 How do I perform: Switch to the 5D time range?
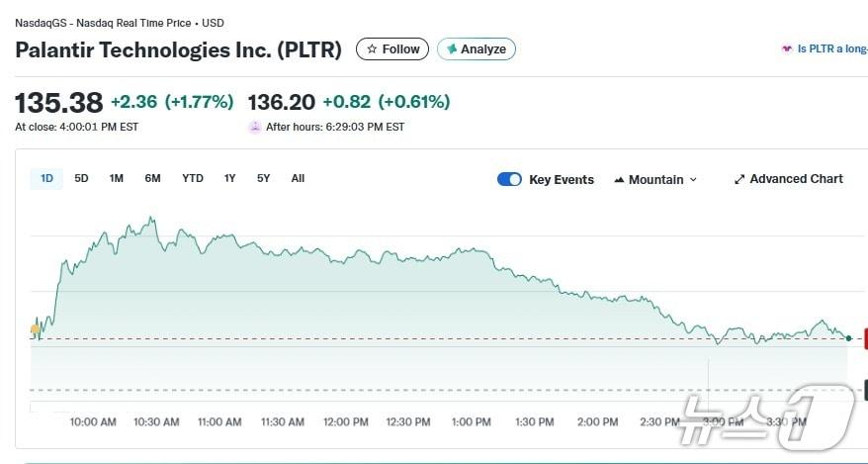(x=81, y=178)
